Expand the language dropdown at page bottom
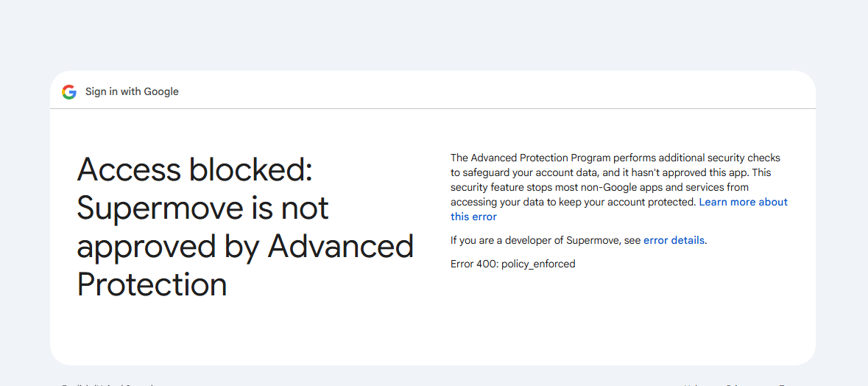Viewport: 868px width, 386px height. (107, 384)
